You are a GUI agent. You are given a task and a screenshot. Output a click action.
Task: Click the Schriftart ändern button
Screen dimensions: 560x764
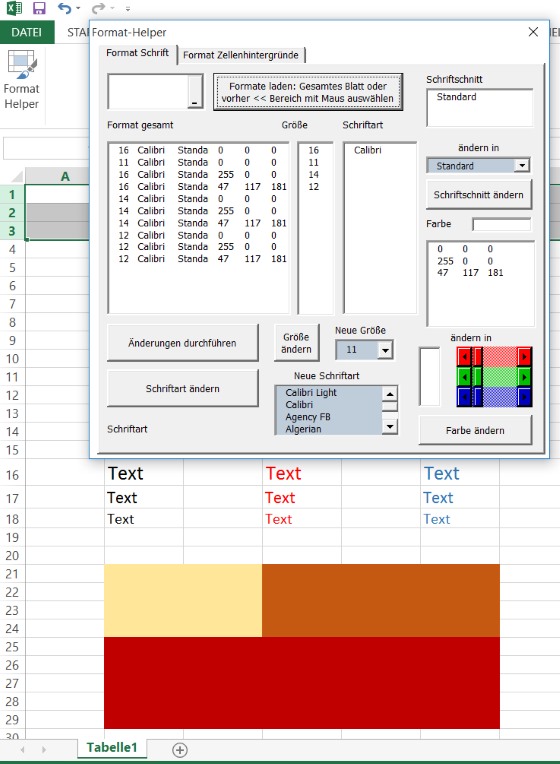coord(182,388)
